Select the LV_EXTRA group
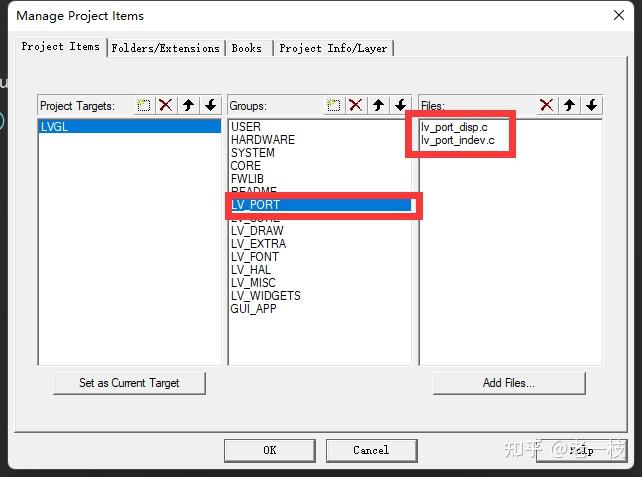642x477 pixels. click(320, 244)
